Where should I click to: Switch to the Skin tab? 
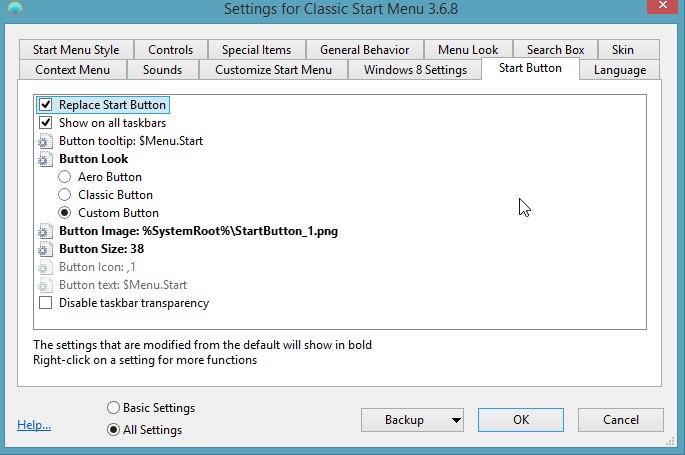click(622, 50)
